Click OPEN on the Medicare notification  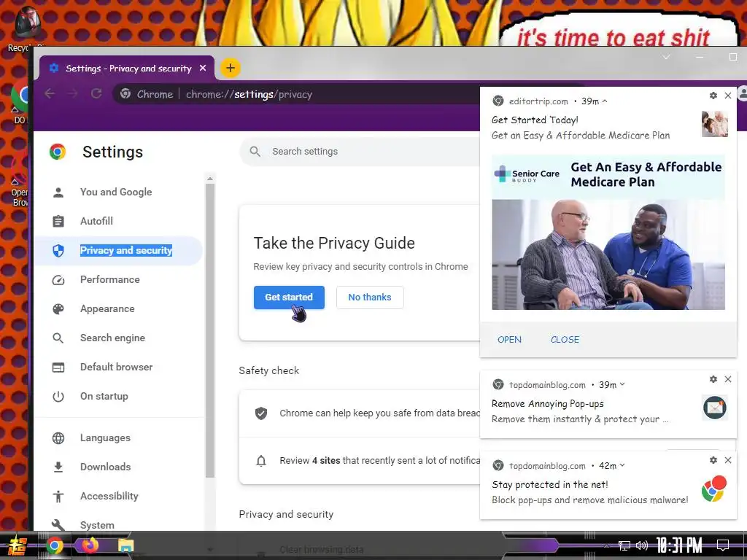[x=509, y=340]
